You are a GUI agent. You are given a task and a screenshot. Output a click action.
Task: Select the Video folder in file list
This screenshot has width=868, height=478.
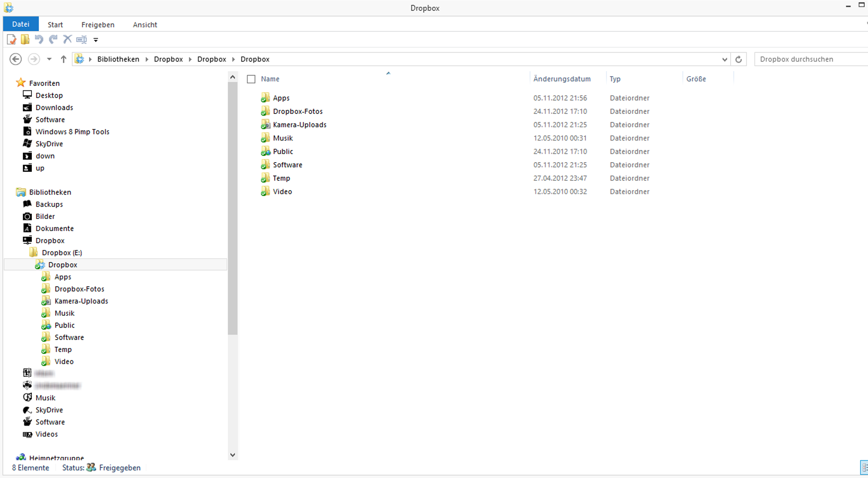(282, 191)
